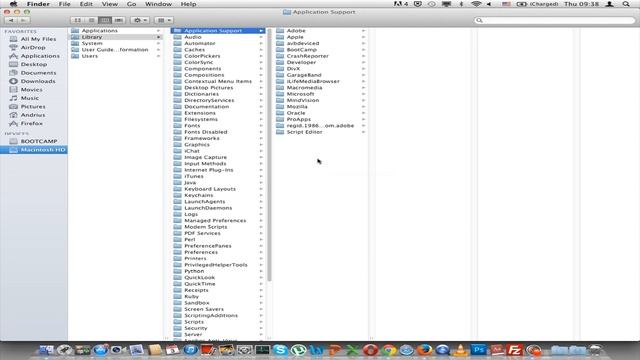The width and height of the screenshot is (640, 360).
Task: Select the CrashReporter folder
Action: 321,56
